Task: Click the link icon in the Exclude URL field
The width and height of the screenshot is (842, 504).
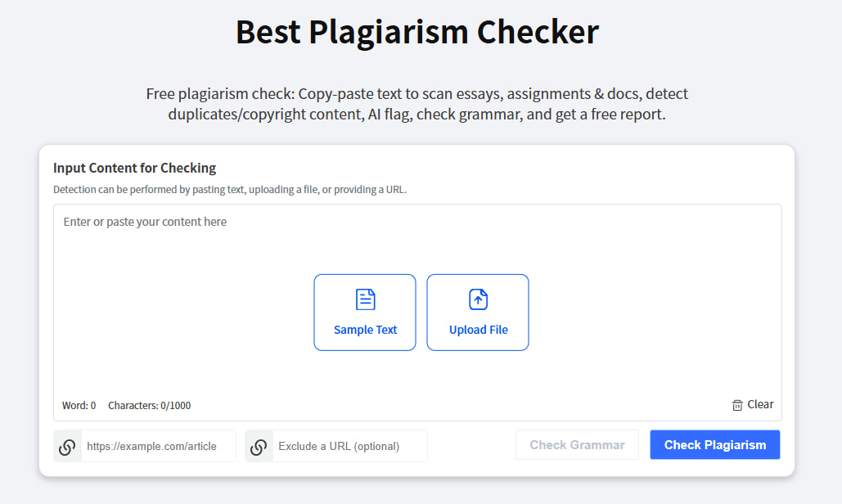Action: [259, 446]
